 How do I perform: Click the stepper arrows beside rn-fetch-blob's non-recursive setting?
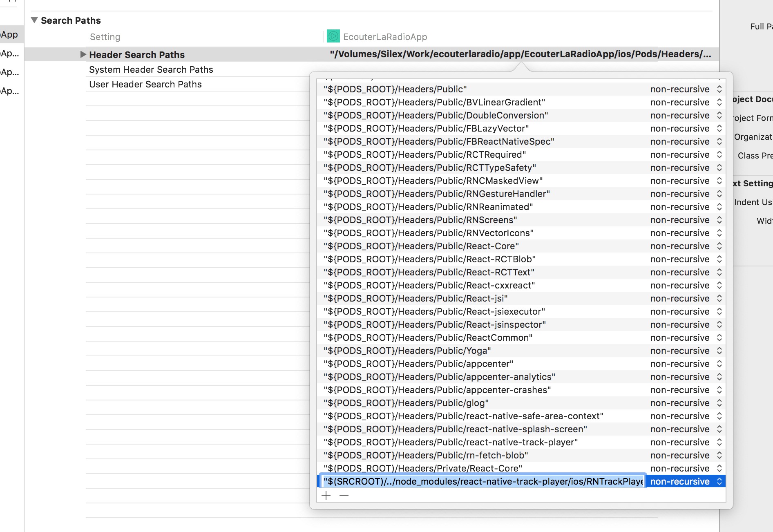(x=719, y=455)
